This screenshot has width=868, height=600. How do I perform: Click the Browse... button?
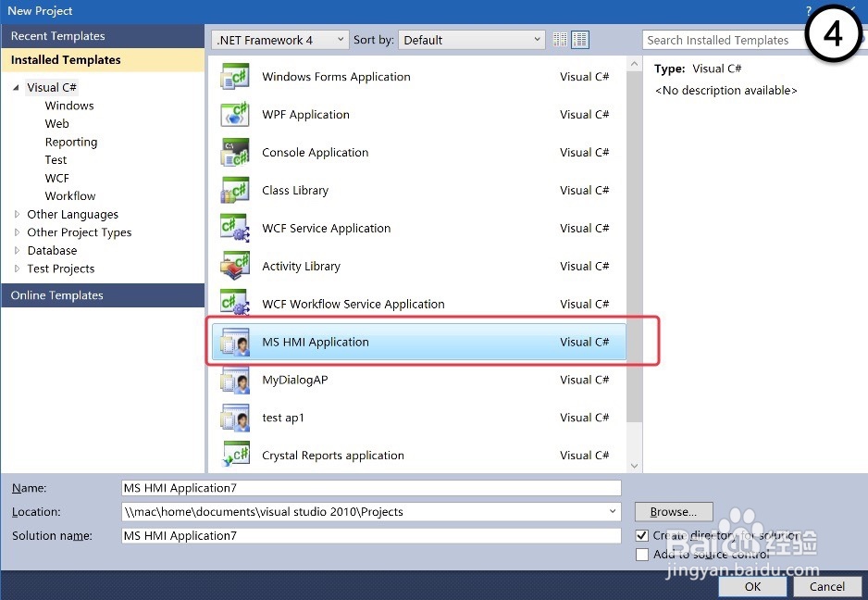674,511
